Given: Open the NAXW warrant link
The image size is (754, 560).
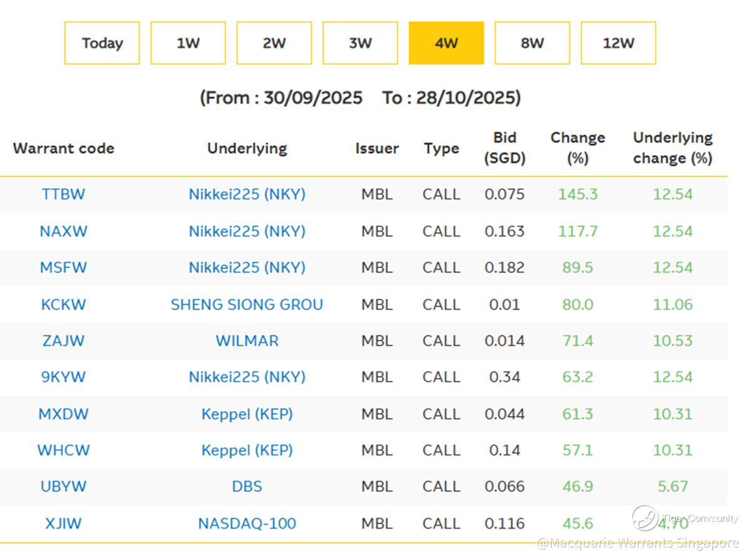Looking at the screenshot, I should pyautogui.click(x=63, y=232).
